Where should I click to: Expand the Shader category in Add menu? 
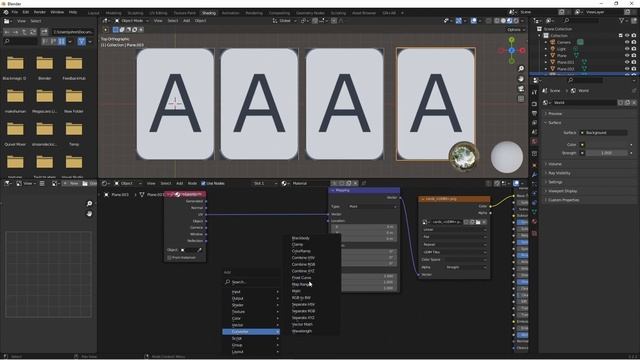251,305
